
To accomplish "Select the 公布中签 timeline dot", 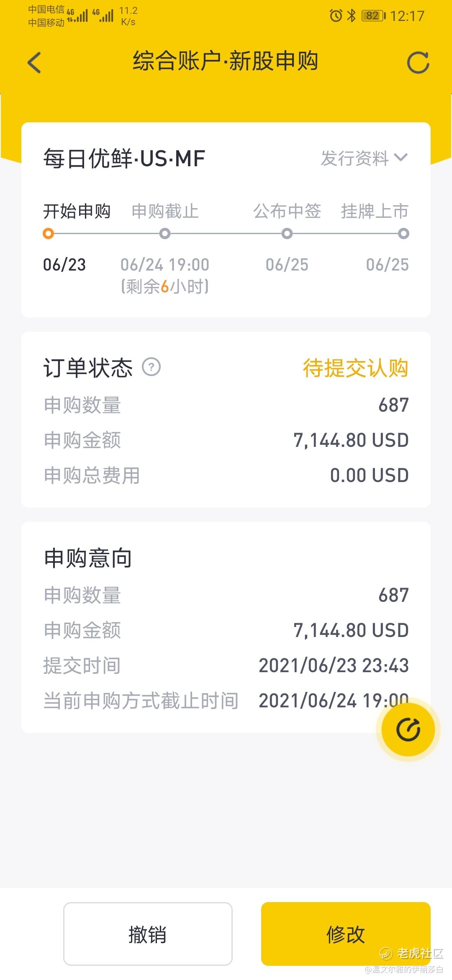I will [x=287, y=234].
